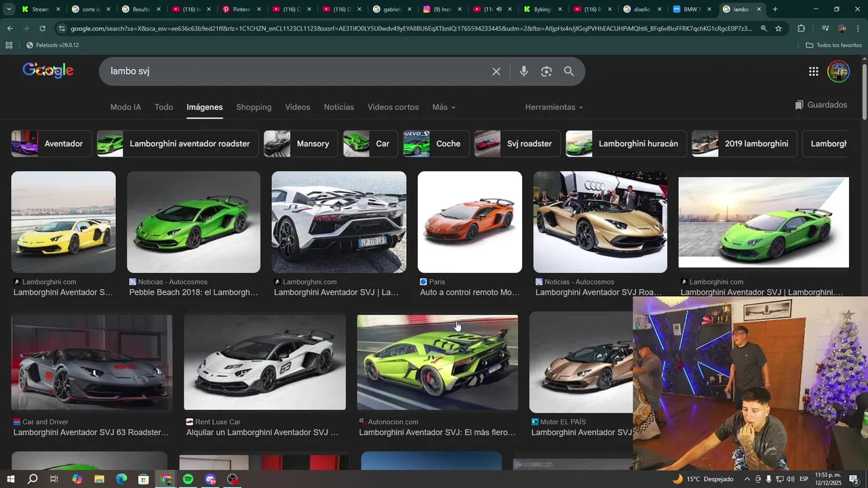Open Spotify from the taskbar
Screen dimensions: 868x488
(x=188, y=479)
